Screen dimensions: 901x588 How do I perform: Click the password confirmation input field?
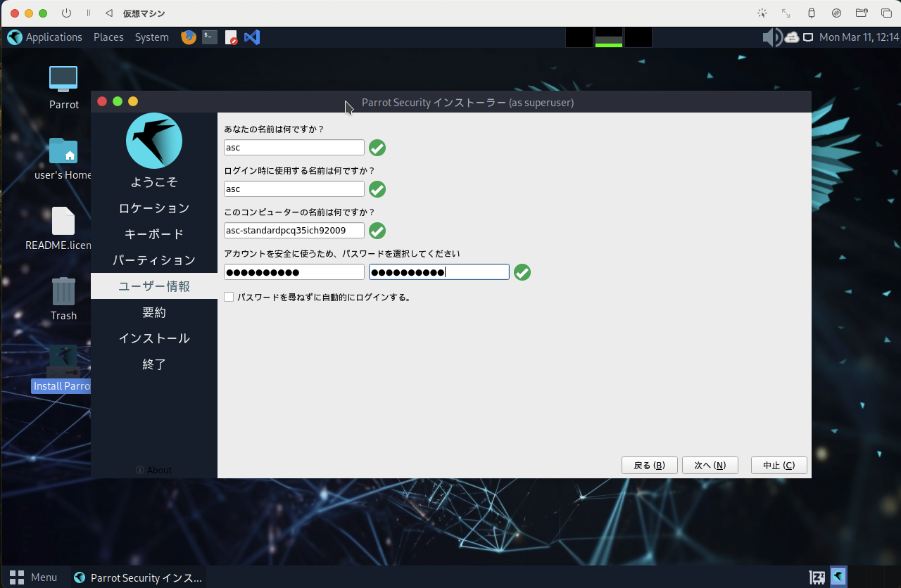(439, 272)
